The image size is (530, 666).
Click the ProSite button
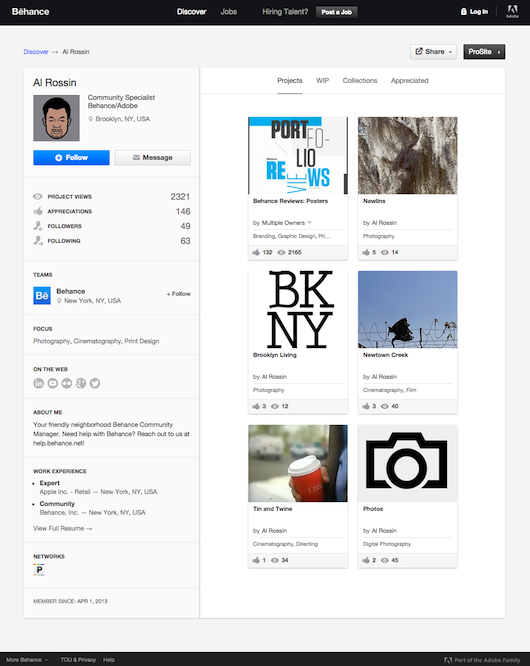[484, 51]
